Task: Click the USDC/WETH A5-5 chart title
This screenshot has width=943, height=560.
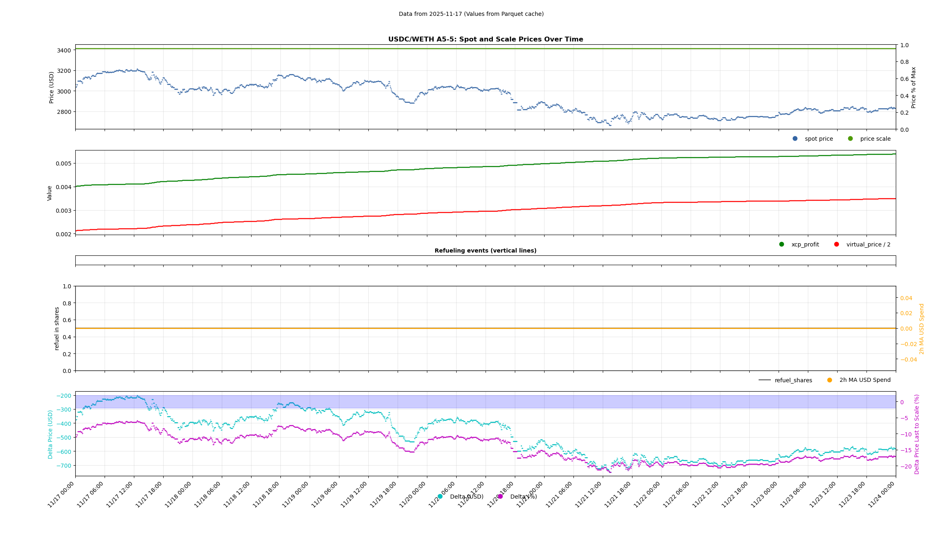Action: pos(485,39)
